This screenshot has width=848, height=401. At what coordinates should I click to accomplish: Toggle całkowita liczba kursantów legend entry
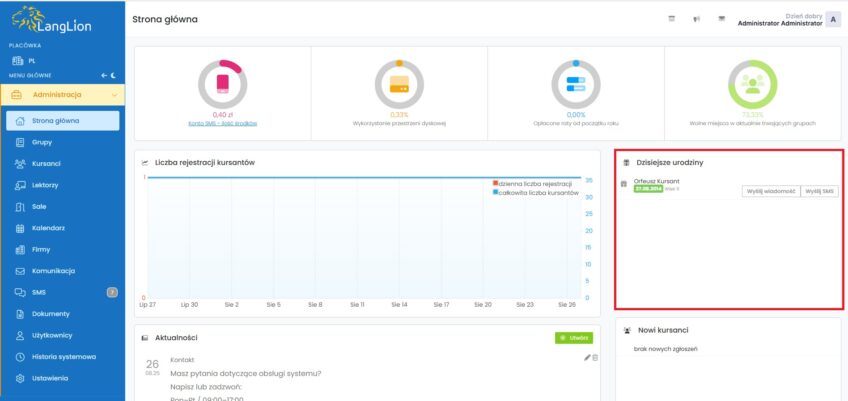tap(535, 193)
